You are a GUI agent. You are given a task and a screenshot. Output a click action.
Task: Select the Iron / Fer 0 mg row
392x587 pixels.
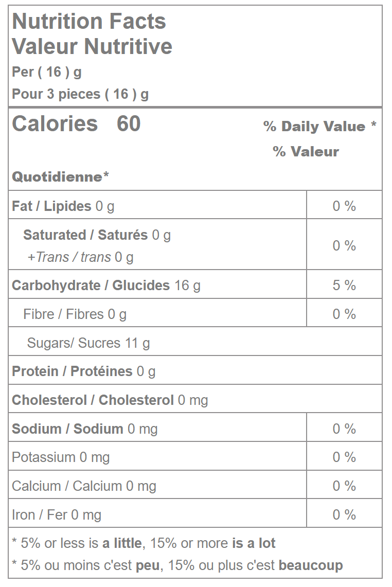point(57,515)
